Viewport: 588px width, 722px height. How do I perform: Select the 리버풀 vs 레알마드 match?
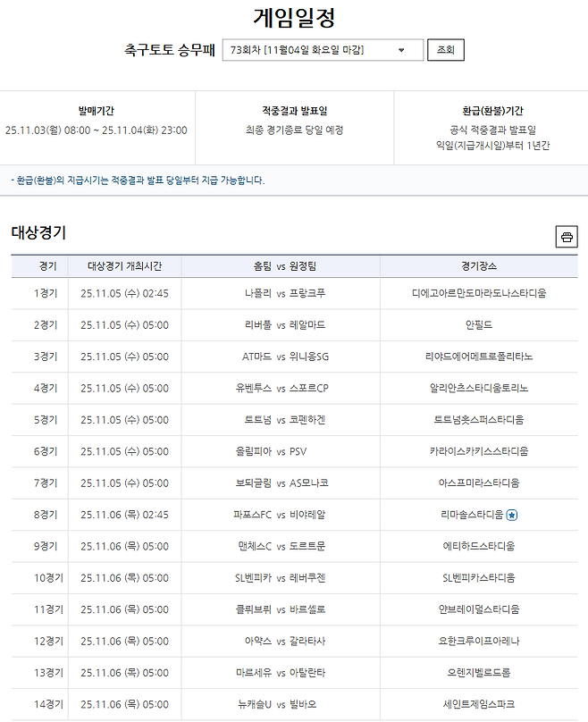(x=280, y=325)
